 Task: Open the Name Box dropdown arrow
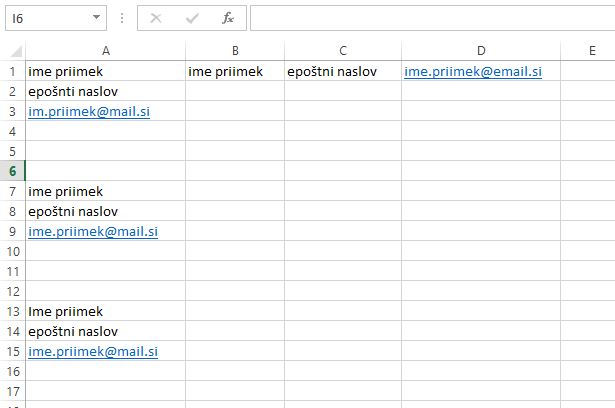tap(96, 17)
